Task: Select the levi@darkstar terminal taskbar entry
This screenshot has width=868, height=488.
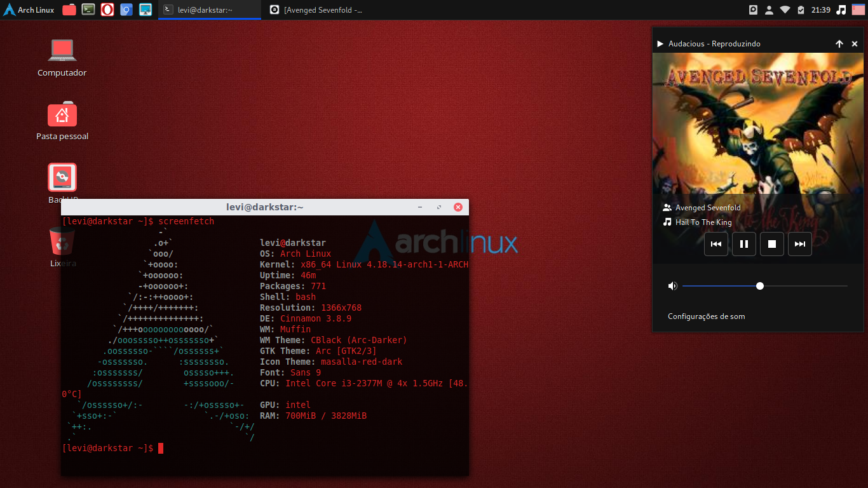Action: 210,10
